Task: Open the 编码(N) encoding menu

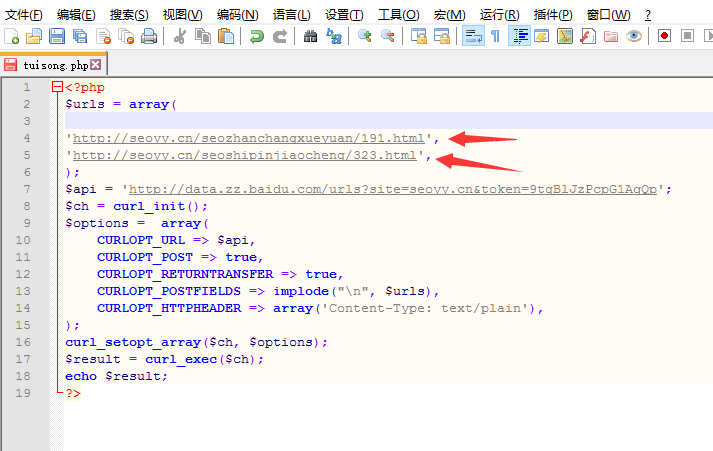Action: (x=237, y=14)
